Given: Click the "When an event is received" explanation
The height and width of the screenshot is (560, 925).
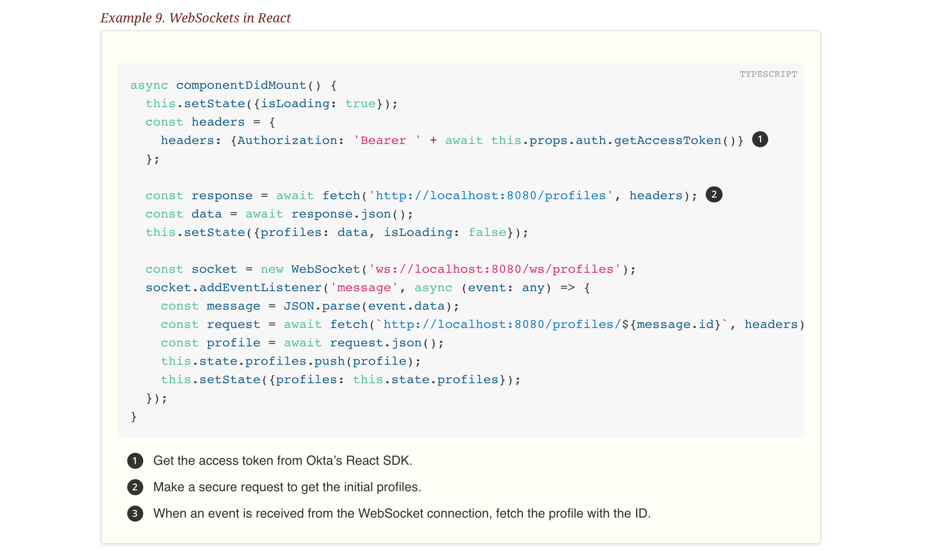Looking at the screenshot, I should pyautogui.click(x=402, y=514).
